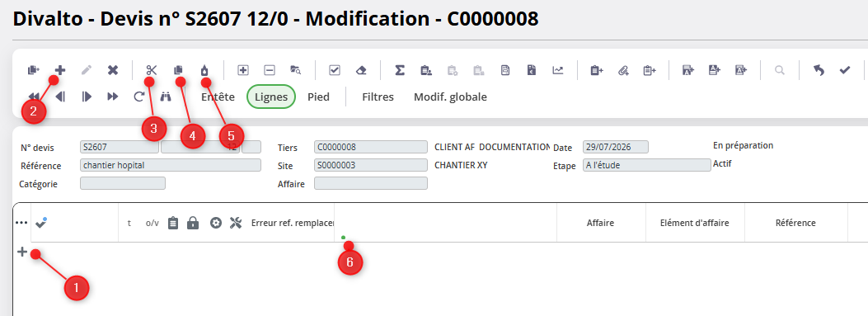
Task: Click the X delete icon in toolbar
Action: (x=113, y=70)
